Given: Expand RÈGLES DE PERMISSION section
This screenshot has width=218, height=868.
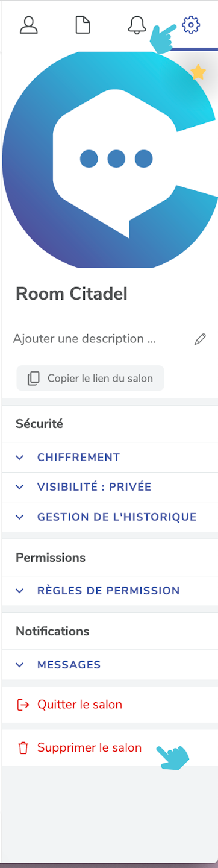Looking at the screenshot, I should point(109,591).
